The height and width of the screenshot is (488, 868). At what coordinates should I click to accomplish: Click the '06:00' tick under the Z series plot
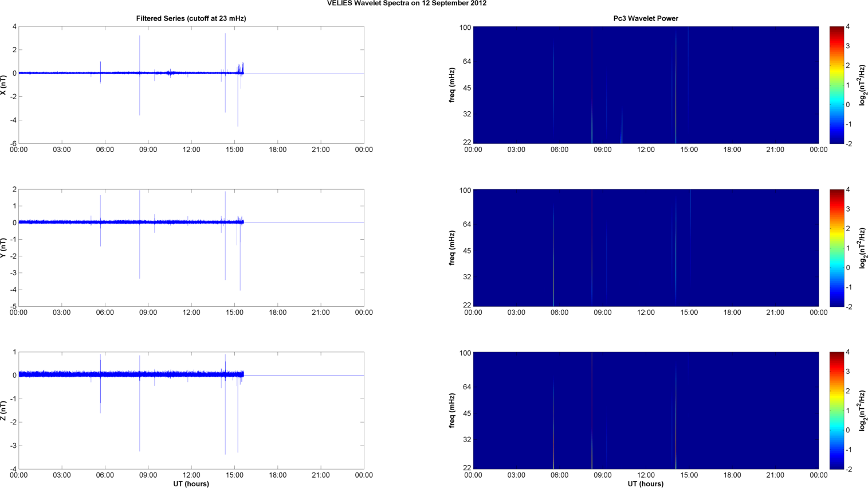(105, 475)
